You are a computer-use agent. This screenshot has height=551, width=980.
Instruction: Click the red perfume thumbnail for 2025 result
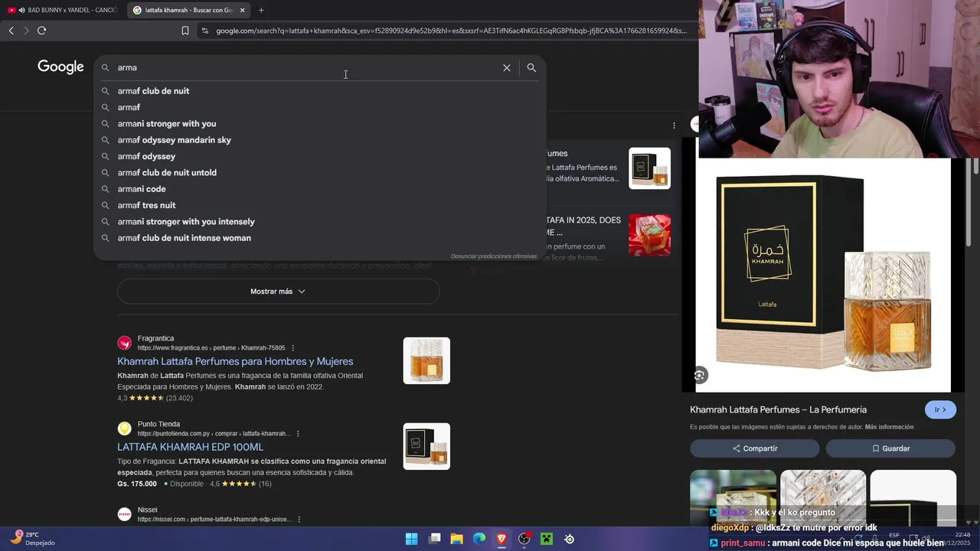point(649,235)
